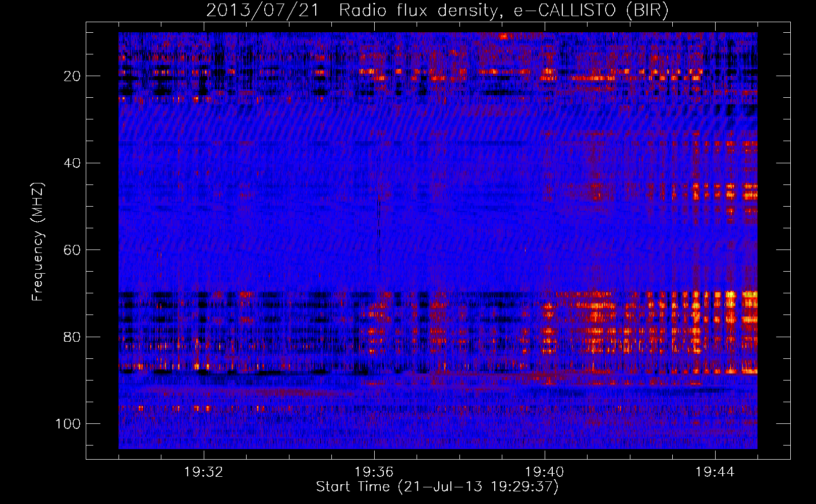
Task: Click the plot title 'Radio flux density, e-CALLISTO (BIR)'
Action: pos(503,11)
